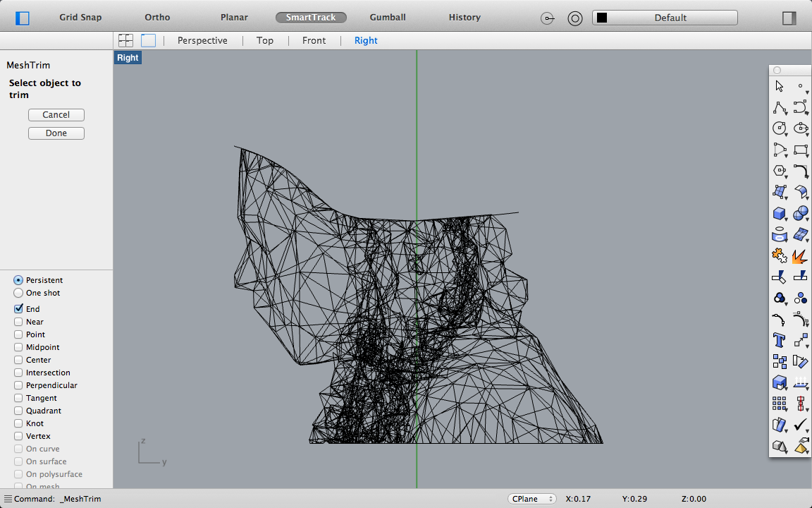Click the Cancel button for MeshTrim

point(56,114)
